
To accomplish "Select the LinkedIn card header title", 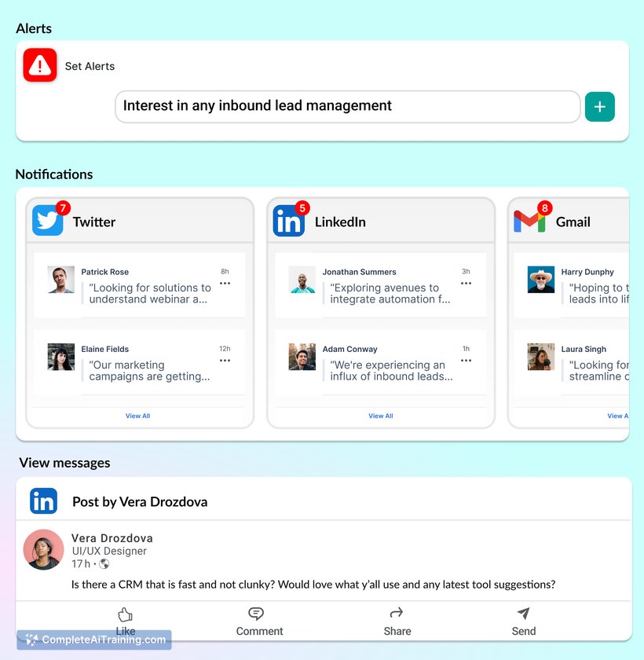I will (340, 222).
